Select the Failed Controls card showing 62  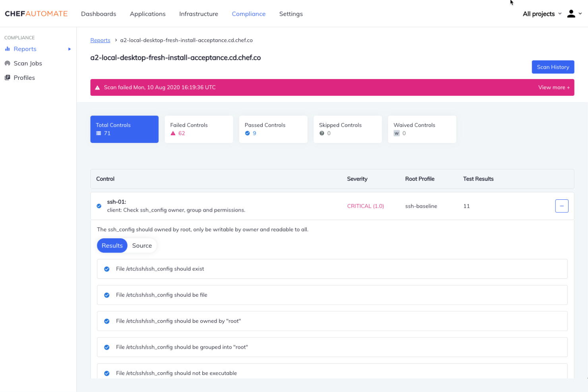tap(199, 129)
